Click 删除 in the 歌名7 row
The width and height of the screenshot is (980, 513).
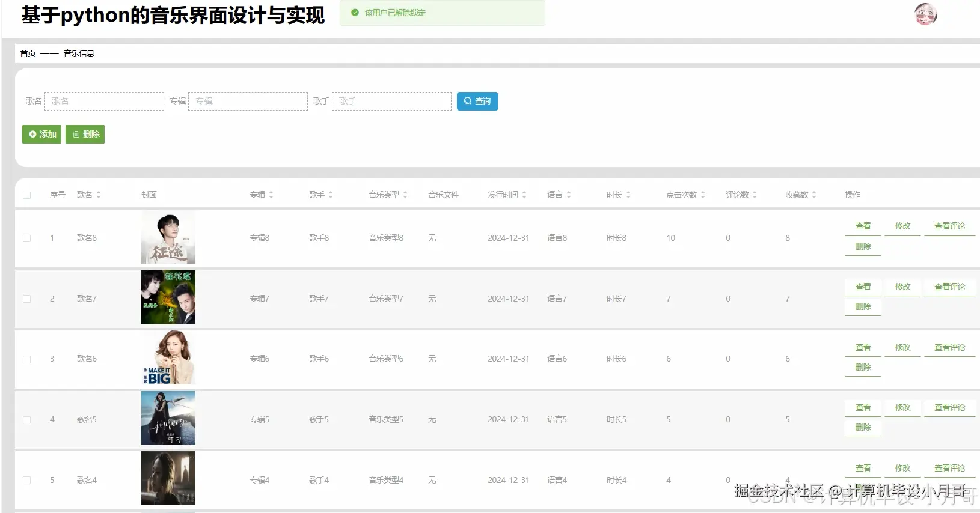(x=863, y=306)
